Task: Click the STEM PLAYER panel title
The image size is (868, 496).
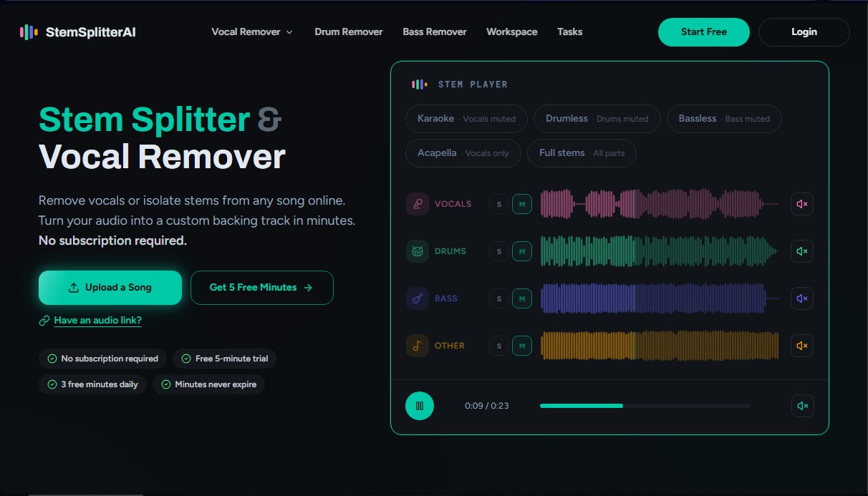Action: pos(473,84)
